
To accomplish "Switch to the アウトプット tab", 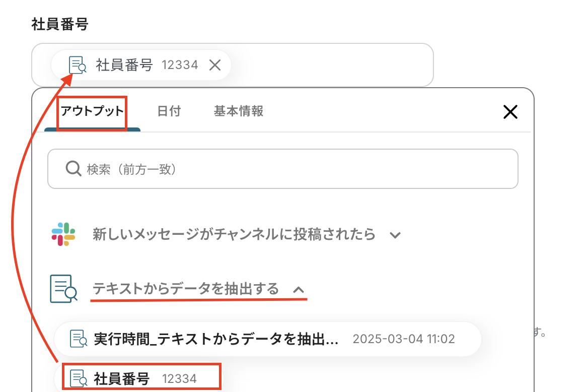I will point(92,111).
